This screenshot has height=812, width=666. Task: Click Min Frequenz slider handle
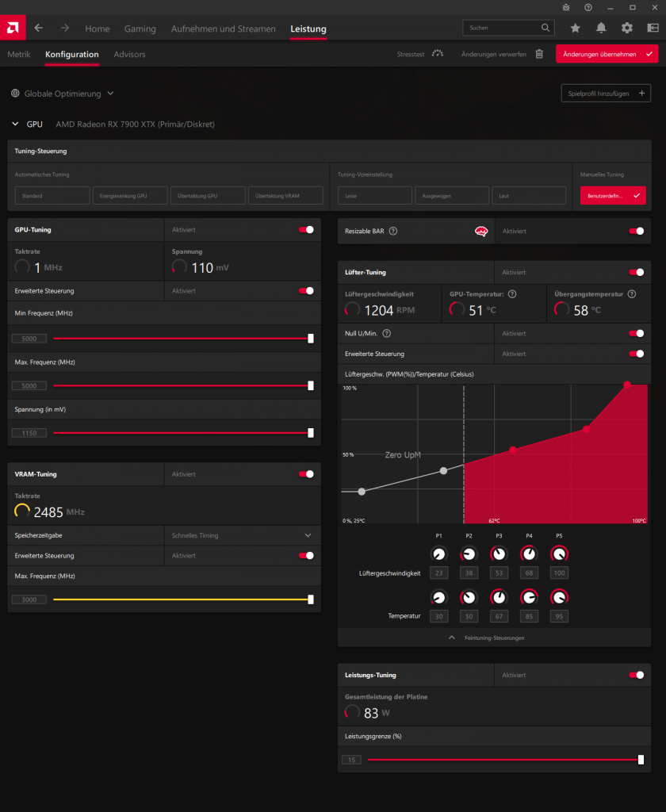[311, 339]
